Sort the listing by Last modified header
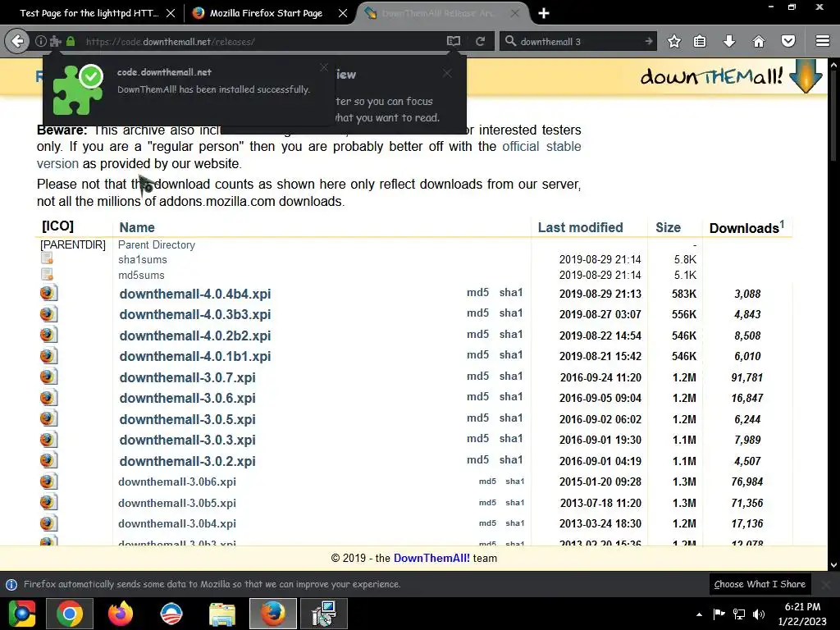840x630 pixels. pos(580,227)
